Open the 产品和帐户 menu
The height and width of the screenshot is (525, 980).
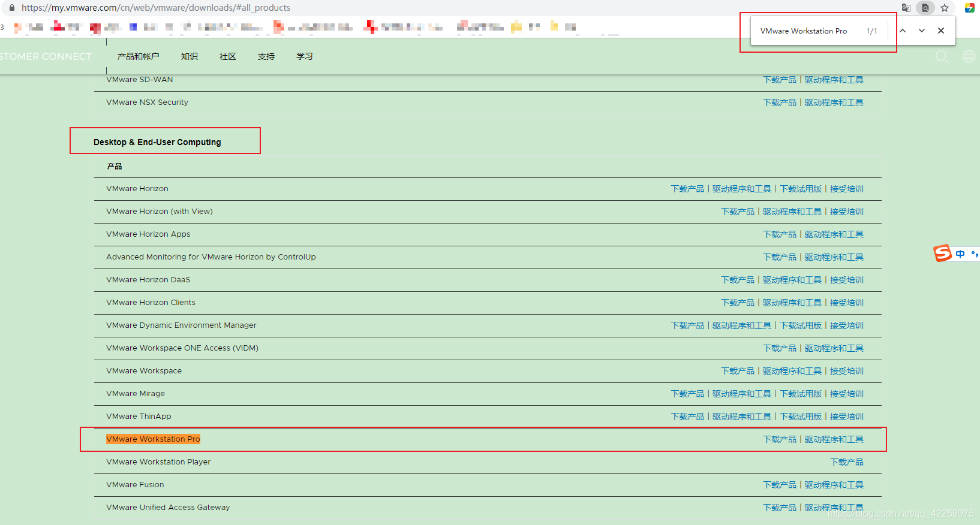139,56
